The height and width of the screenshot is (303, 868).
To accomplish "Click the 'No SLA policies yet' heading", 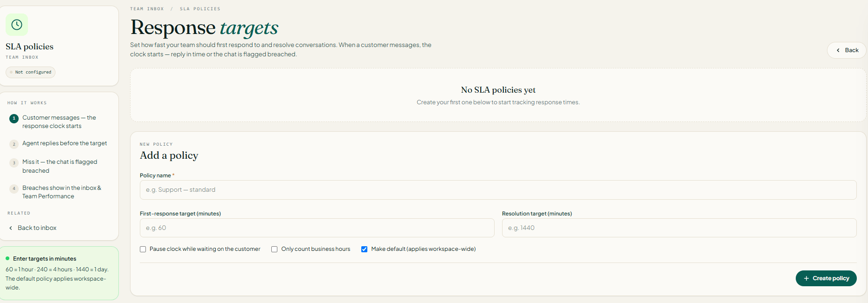I will tap(498, 90).
